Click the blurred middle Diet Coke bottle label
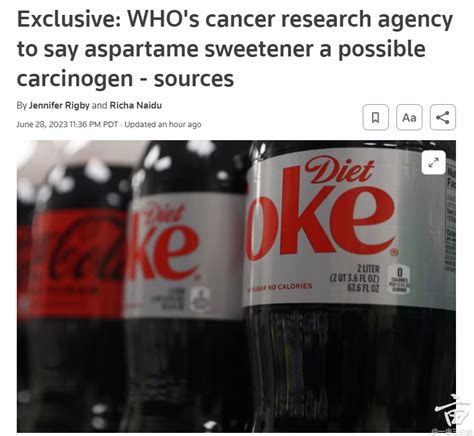 coord(185,255)
